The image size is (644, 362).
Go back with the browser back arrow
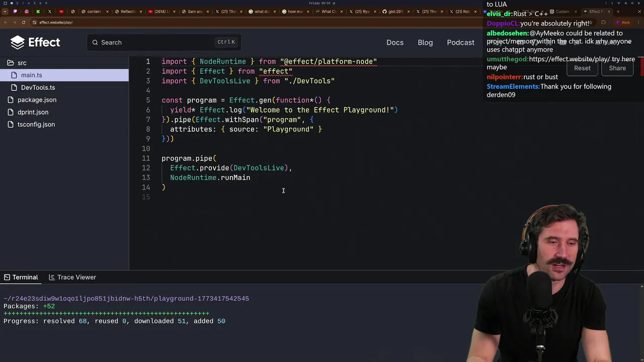[x=6, y=22]
